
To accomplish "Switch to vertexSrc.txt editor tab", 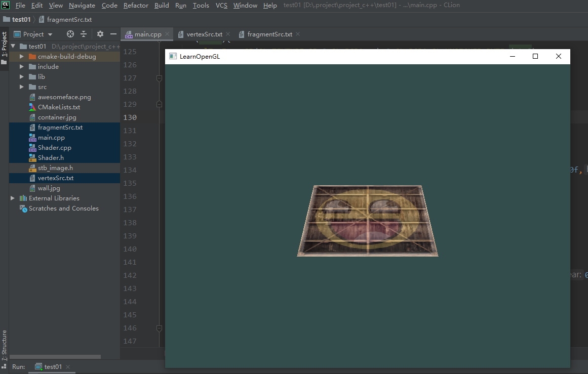I will click(x=204, y=34).
